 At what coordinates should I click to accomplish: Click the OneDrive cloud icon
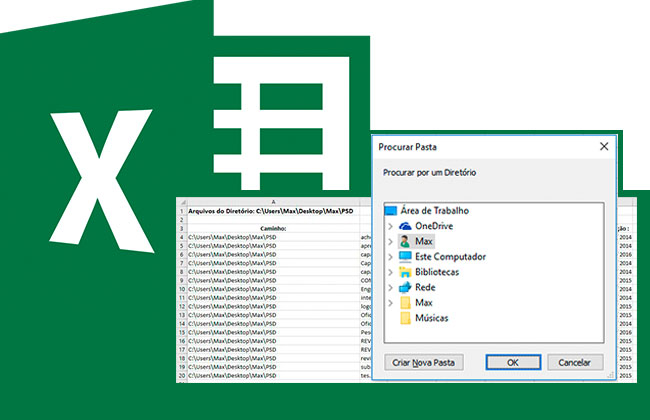click(405, 226)
